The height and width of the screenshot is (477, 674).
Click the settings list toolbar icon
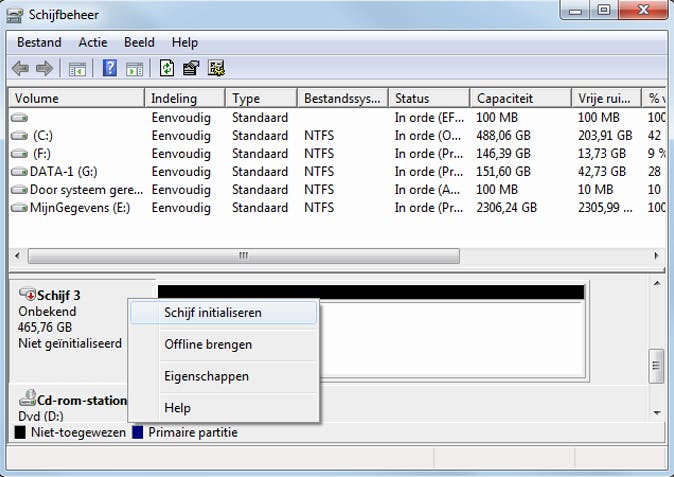tap(216, 68)
